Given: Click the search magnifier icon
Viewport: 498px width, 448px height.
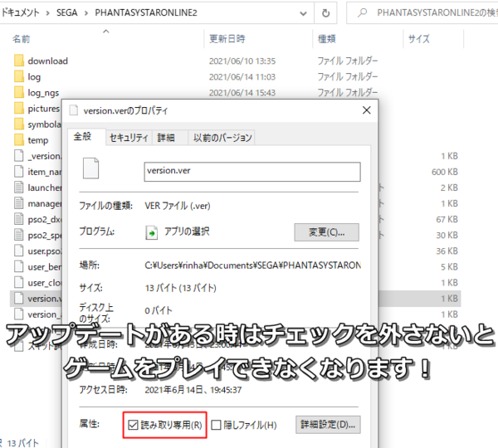Looking at the screenshot, I should coord(362,12).
